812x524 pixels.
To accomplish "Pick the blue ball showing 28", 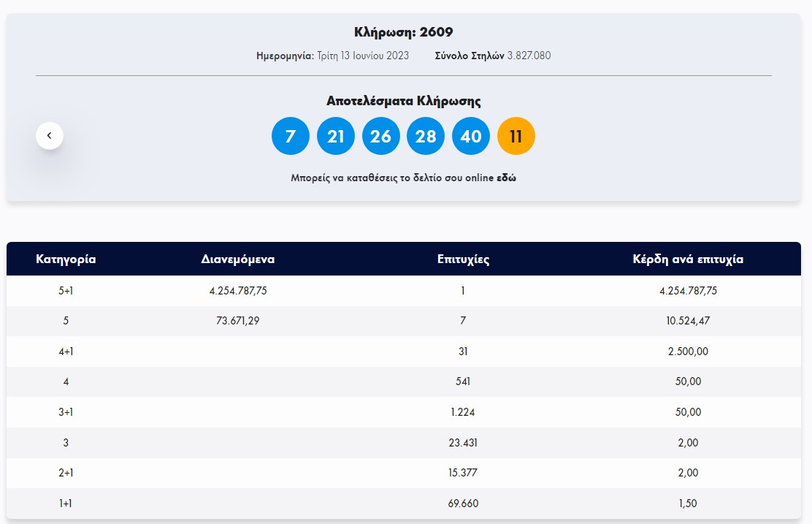I will tap(426, 136).
